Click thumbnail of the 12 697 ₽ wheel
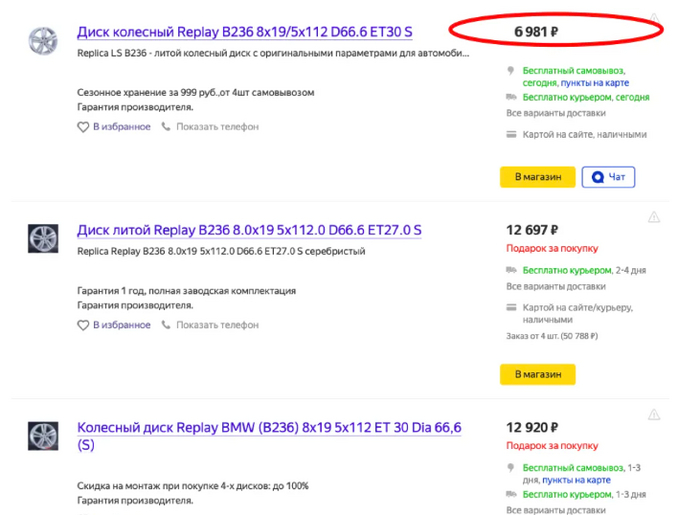The height and width of the screenshot is (515, 700). (43, 238)
